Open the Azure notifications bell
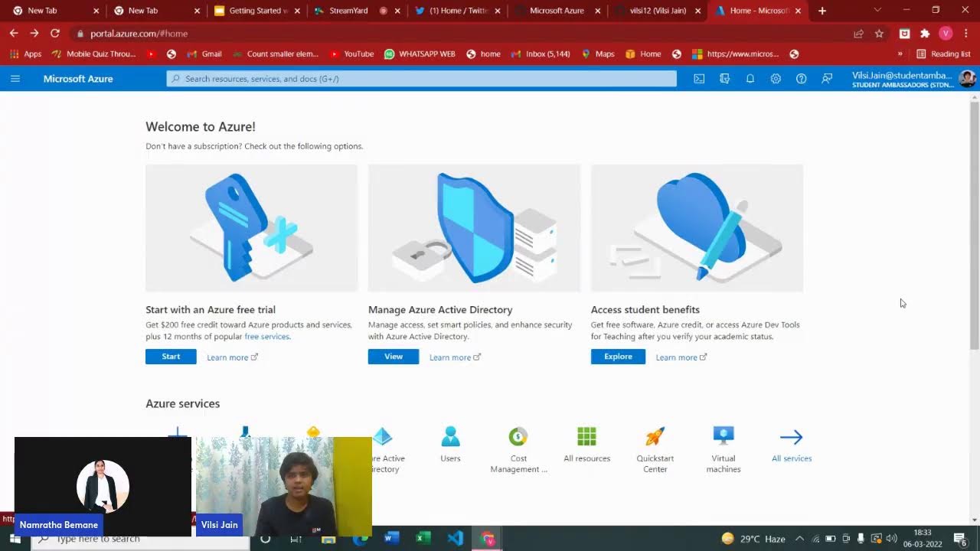Viewport: 980px width, 551px height. click(x=750, y=79)
